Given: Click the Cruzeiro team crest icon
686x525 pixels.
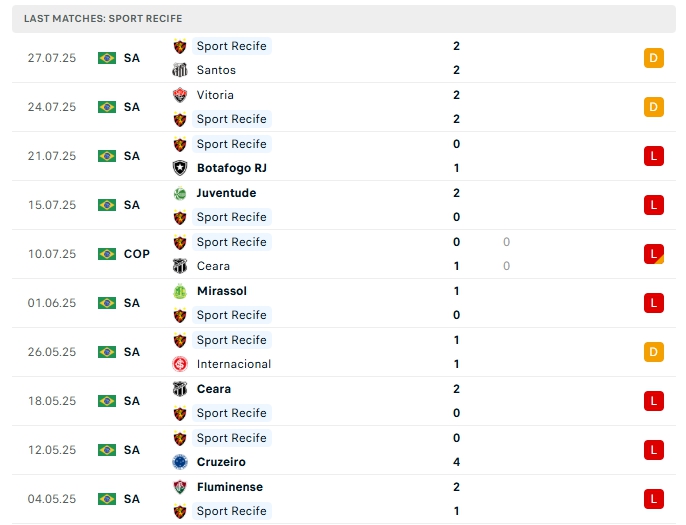Looking at the screenshot, I should tap(180, 462).
